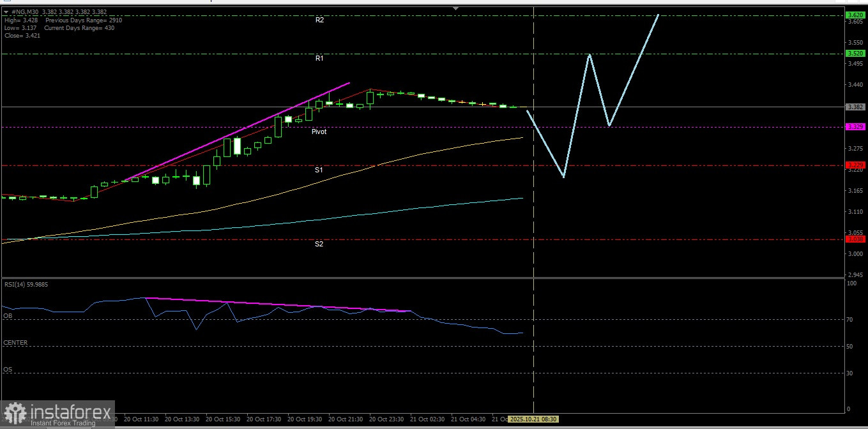Image resolution: width=868 pixels, height=429 pixels.
Task: Select the Pivot level label
Action: tap(319, 132)
